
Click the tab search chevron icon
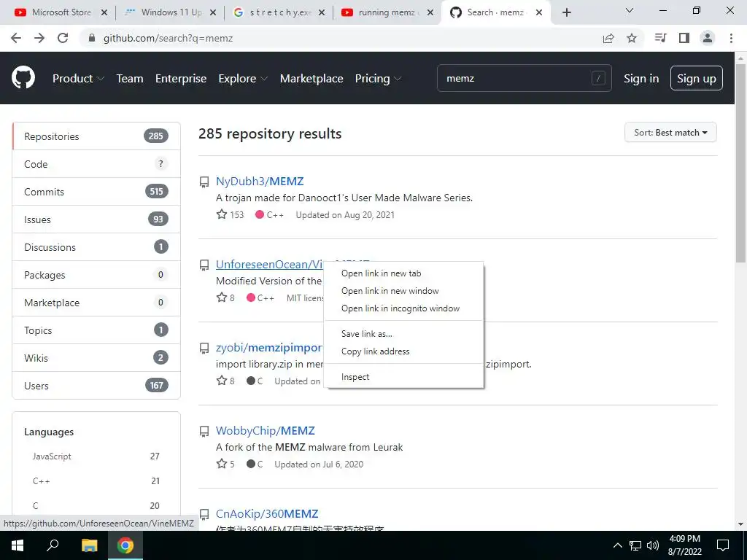click(630, 10)
